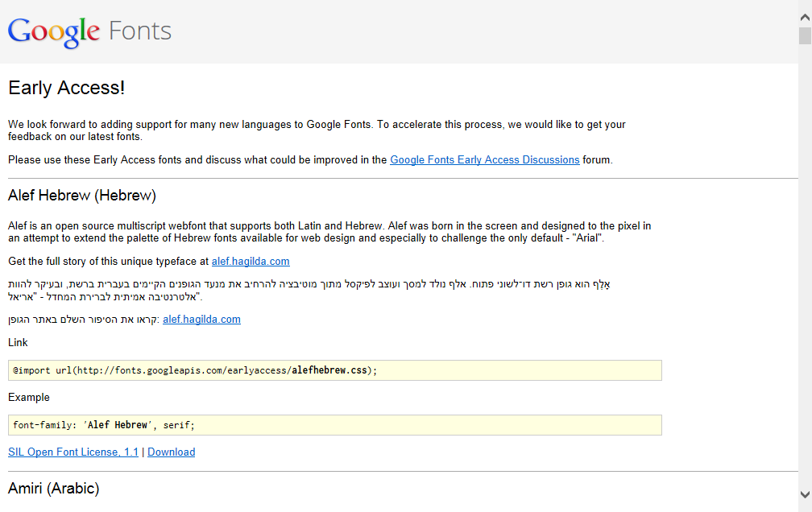Click the Alef Hebrew (Hebrew) heading

[x=82, y=196]
